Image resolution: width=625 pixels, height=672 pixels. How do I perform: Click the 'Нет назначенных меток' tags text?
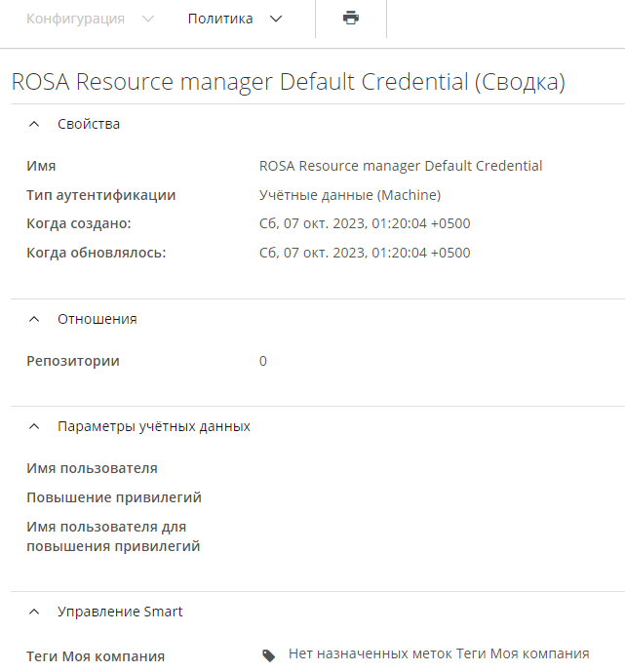[x=439, y=653]
